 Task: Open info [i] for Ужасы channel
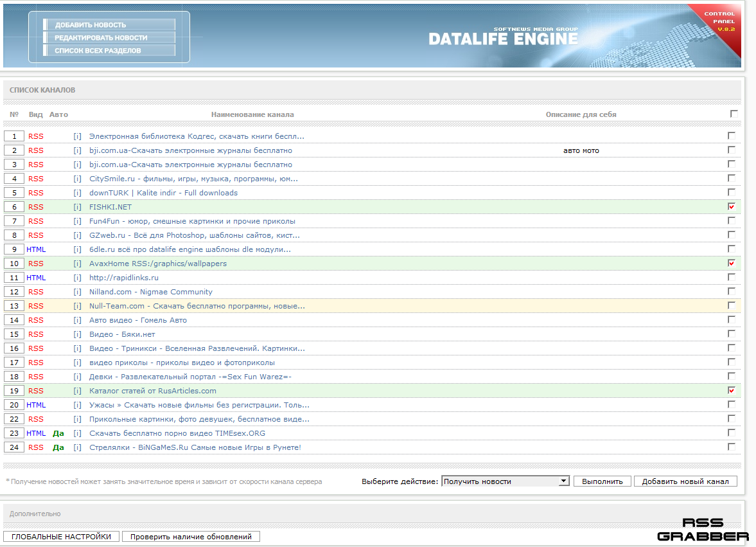coord(77,405)
